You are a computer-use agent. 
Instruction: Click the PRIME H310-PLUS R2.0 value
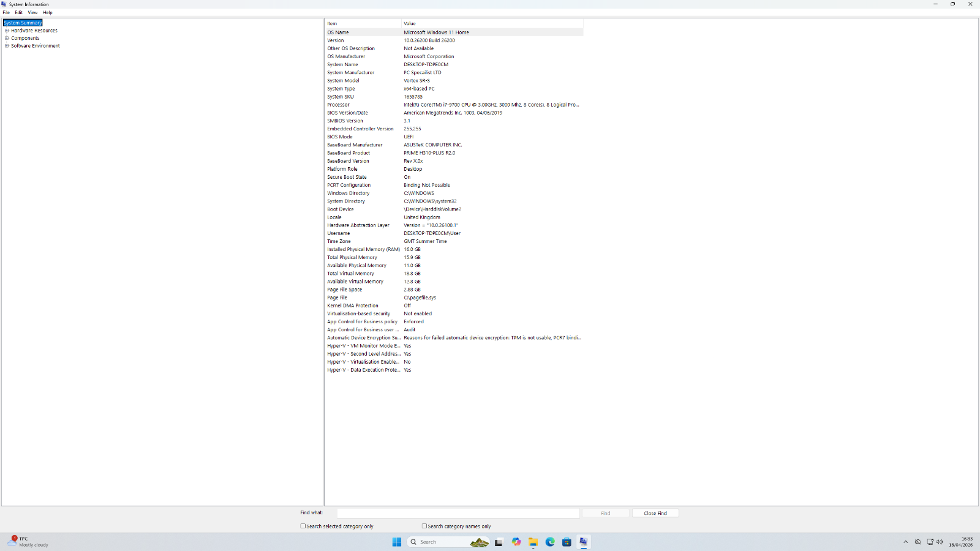click(x=429, y=153)
